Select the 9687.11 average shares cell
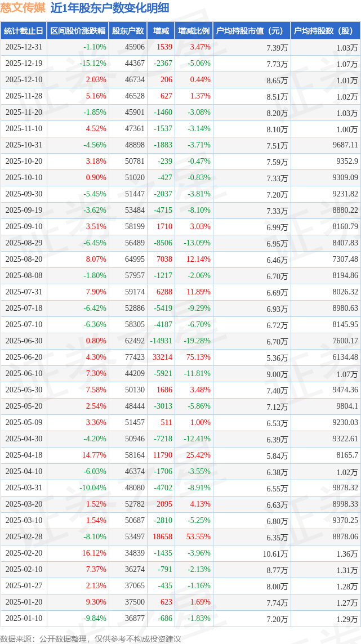 (x=345, y=145)
